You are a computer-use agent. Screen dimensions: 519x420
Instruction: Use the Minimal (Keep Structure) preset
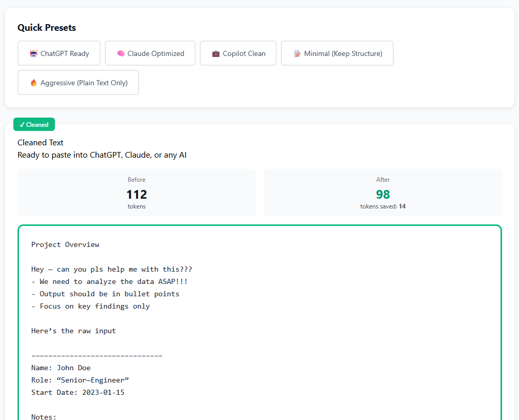point(337,53)
